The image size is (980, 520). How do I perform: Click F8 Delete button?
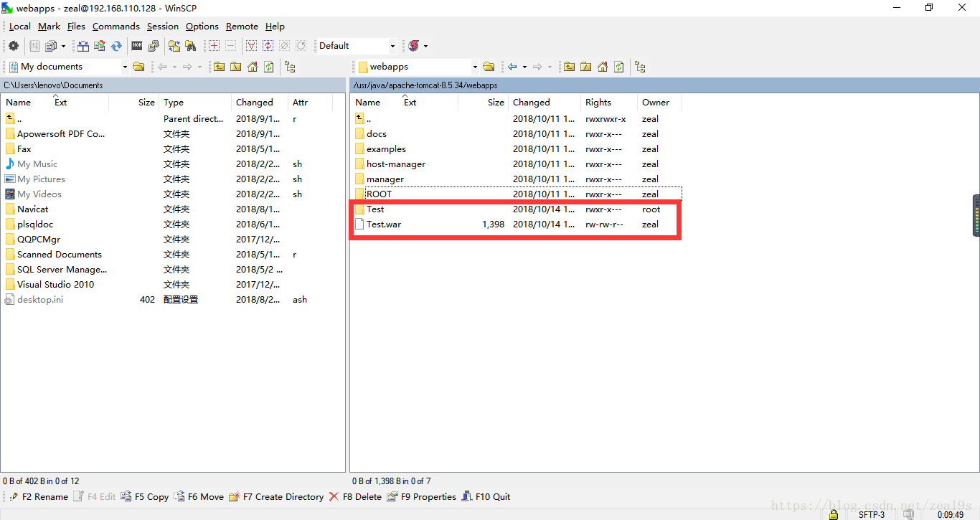click(x=355, y=496)
